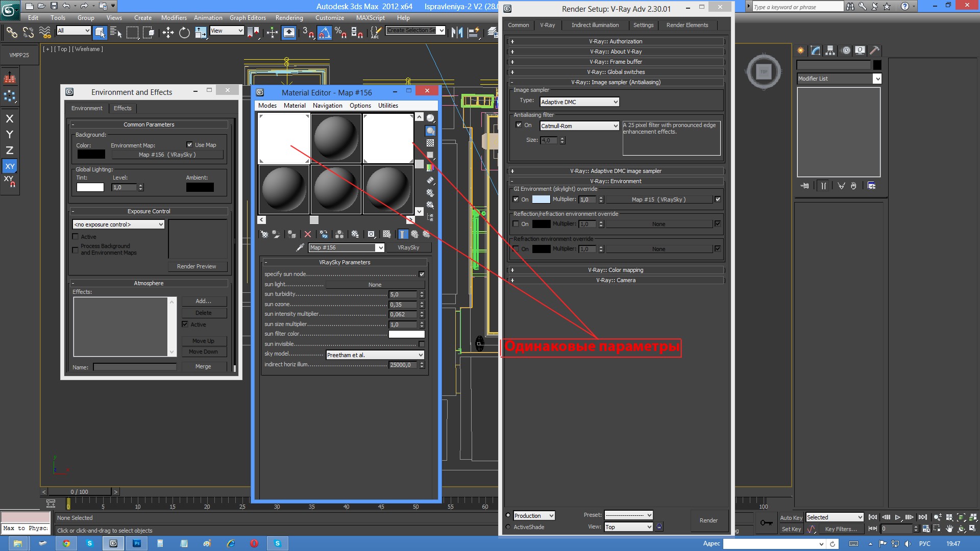
Task: Click Render button in Render Setup panel
Action: [709, 520]
